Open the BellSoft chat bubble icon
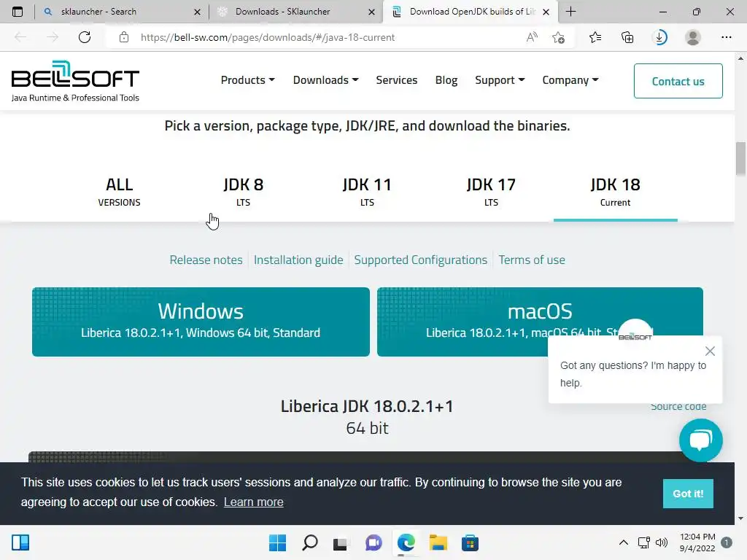Screen dimensions: 747x560 (700, 440)
